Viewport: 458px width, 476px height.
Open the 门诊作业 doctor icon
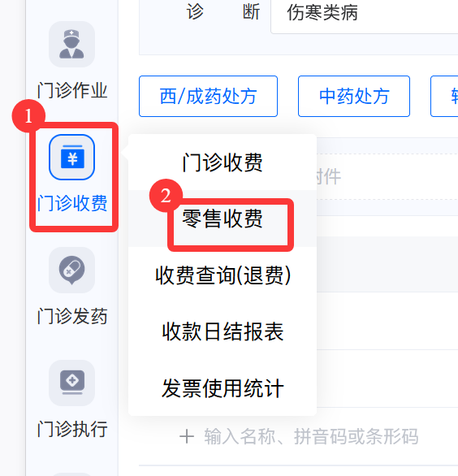pos(71,45)
